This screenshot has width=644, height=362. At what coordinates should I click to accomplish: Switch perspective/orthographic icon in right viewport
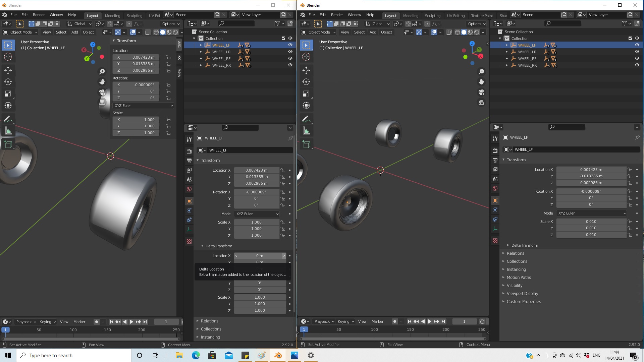pyautogui.click(x=481, y=103)
